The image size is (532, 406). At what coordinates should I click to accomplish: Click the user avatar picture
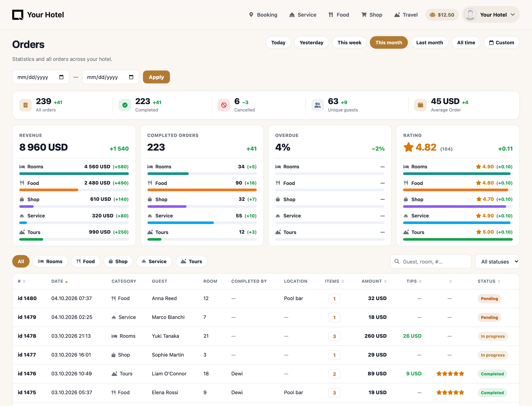pos(470,15)
